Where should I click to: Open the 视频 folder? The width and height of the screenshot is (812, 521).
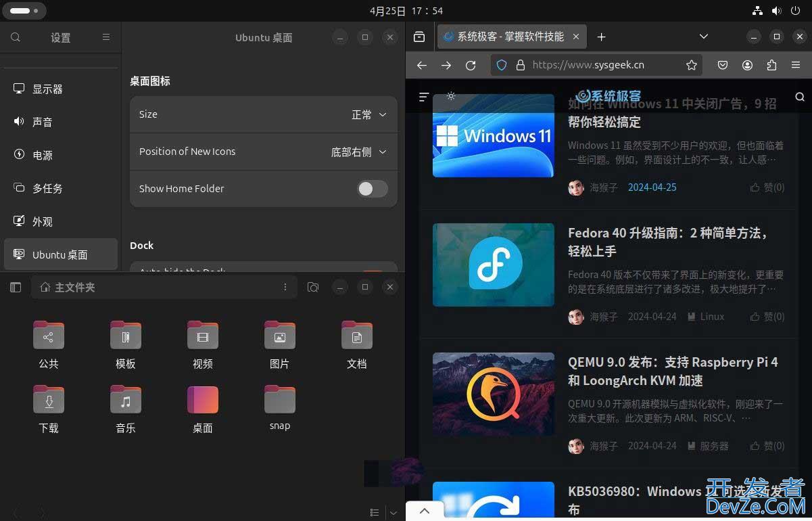click(x=203, y=345)
